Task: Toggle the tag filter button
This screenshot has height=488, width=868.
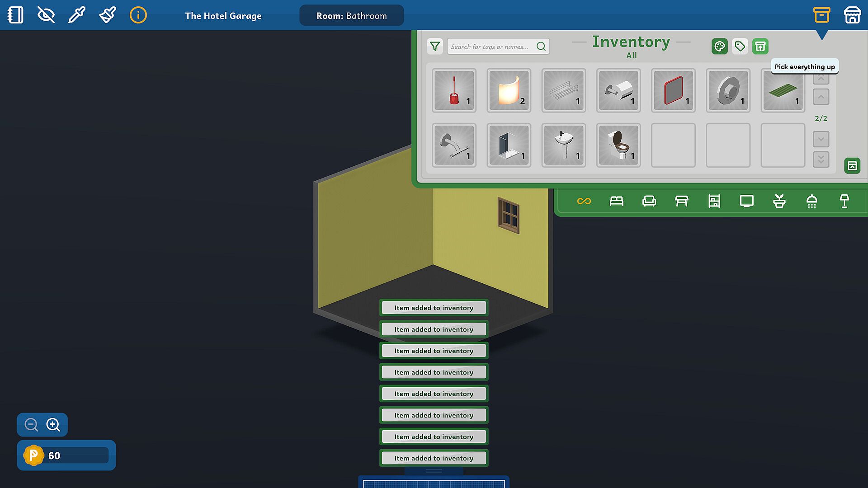Action: [x=740, y=46]
